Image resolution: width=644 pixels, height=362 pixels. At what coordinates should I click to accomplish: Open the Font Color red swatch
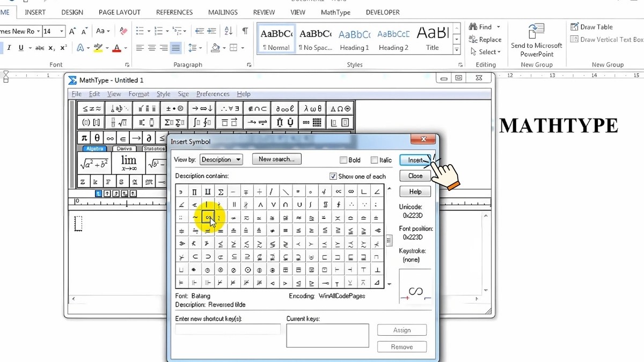coord(116,48)
